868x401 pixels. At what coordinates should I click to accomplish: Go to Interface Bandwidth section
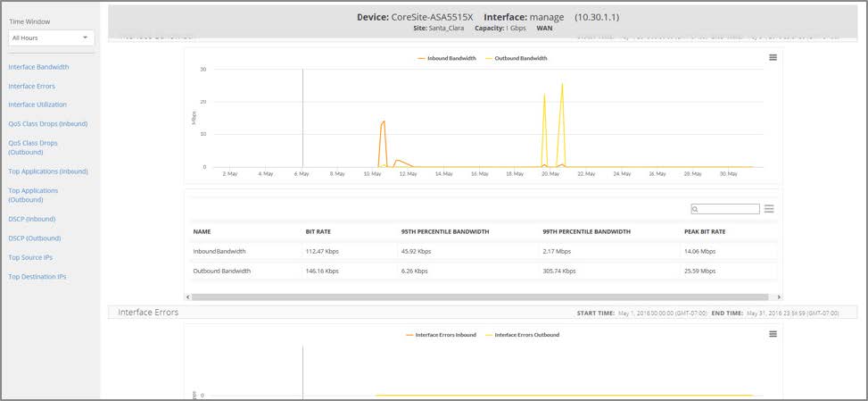click(38, 67)
